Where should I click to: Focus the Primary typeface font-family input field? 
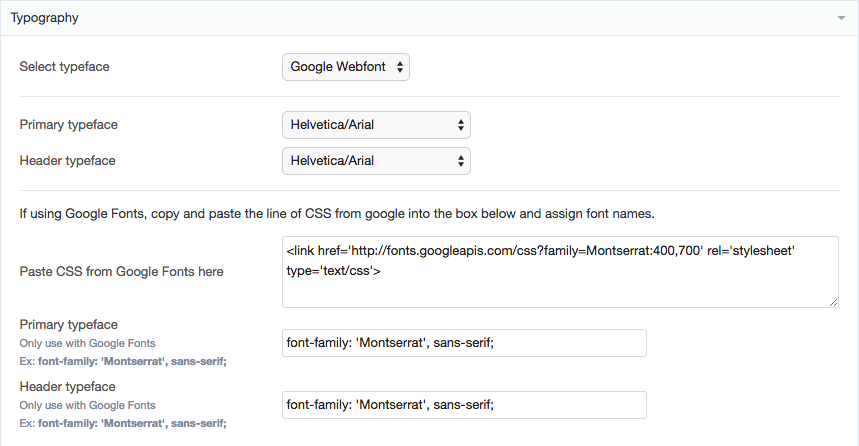tap(464, 343)
